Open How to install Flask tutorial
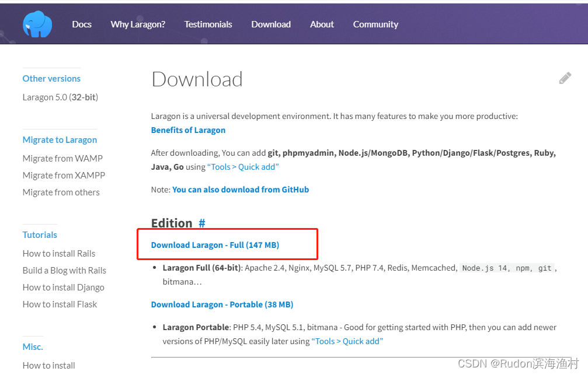The width and height of the screenshot is (588, 375). [x=60, y=304]
